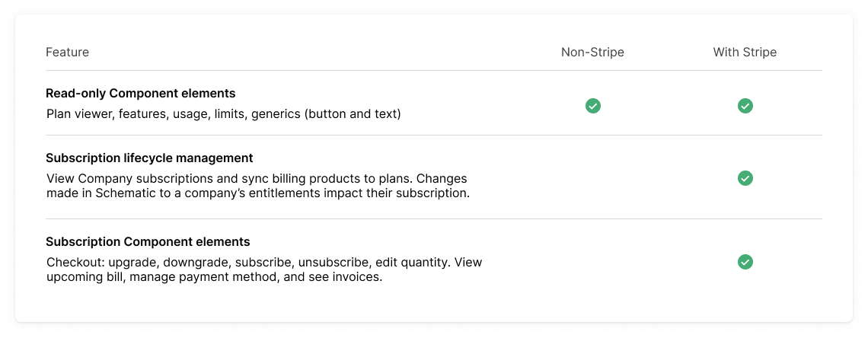Select the Feature column header
The width and height of the screenshot is (868, 338).
coord(67,53)
